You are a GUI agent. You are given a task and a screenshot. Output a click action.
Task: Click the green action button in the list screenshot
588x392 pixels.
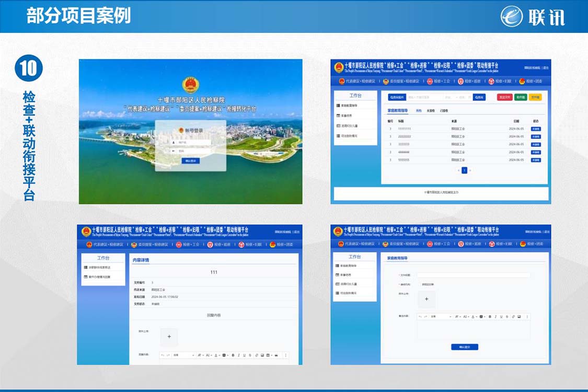(x=521, y=97)
